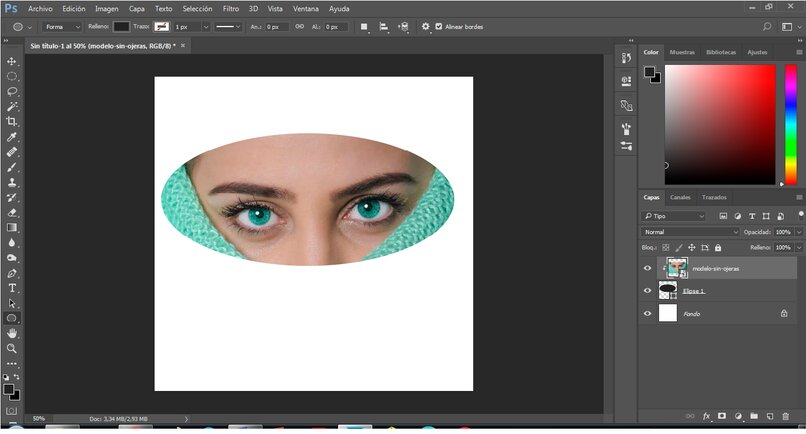The width and height of the screenshot is (806, 434).
Task: Select the Fondo layer thumbnail
Action: (668, 313)
